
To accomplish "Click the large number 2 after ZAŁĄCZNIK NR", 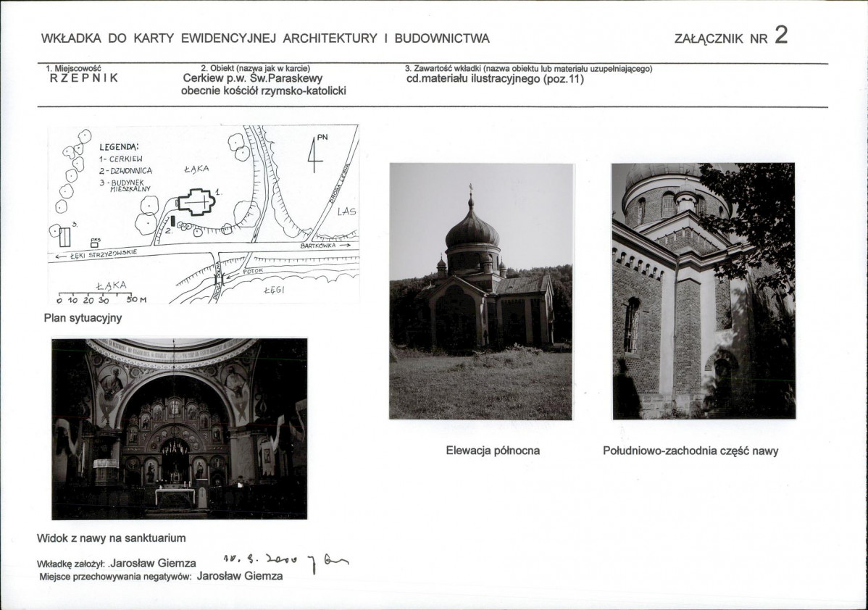I will (x=780, y=35).
